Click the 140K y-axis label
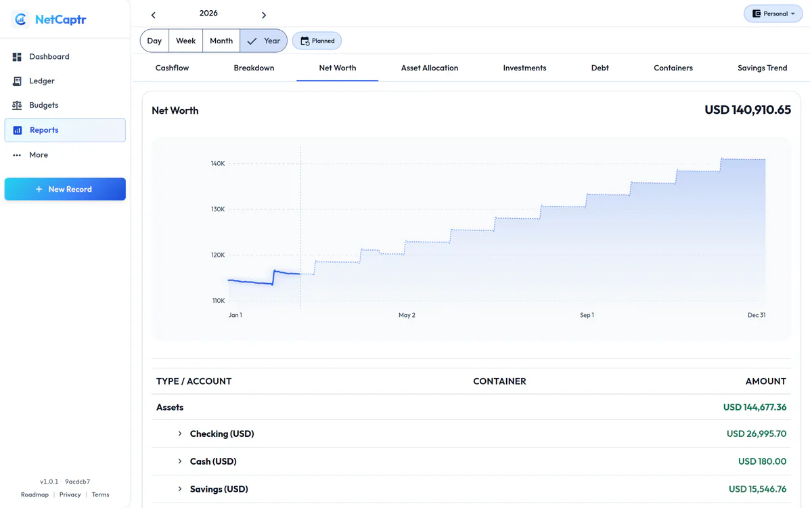The height and width of the screenshot is (508, 812). coord(218,164)
